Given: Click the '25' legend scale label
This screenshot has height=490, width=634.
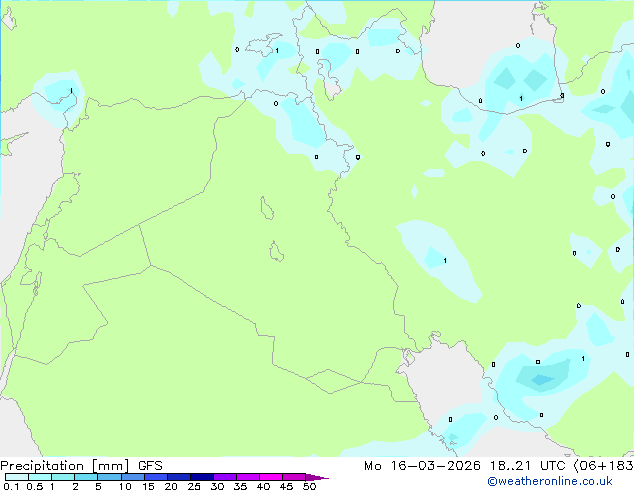Looking at the screenshot, I should [x=194, y=486].
